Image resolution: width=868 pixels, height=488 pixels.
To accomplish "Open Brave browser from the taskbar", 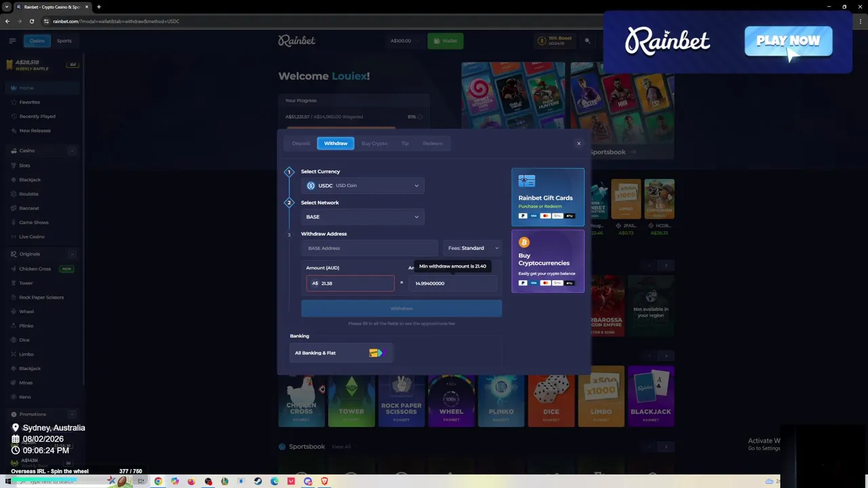I will point(324,481).
